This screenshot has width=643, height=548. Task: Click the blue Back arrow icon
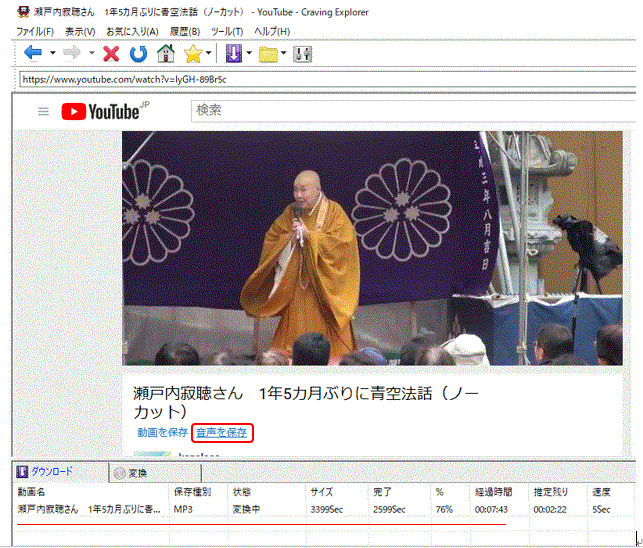point(33,53)
